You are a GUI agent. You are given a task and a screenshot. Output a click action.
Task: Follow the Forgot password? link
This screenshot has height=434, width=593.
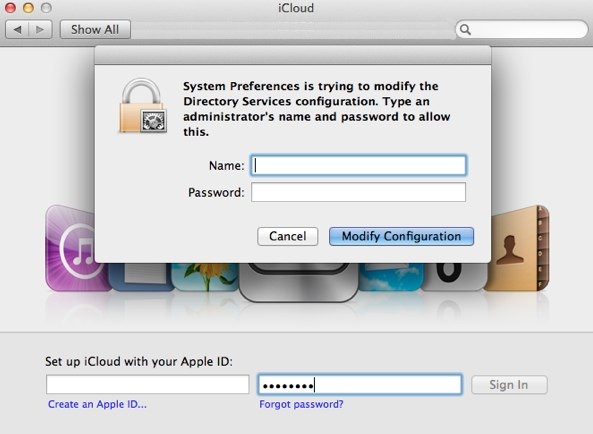(301, 404)
